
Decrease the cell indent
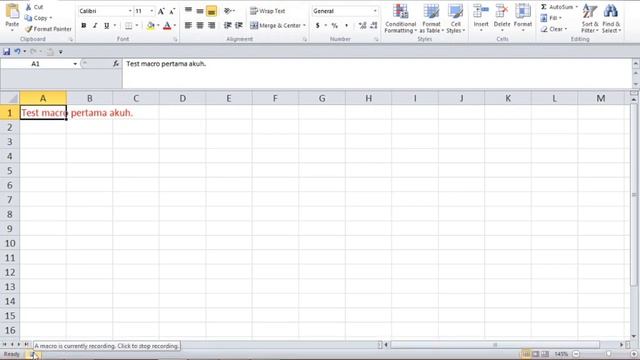click(228, 25)
